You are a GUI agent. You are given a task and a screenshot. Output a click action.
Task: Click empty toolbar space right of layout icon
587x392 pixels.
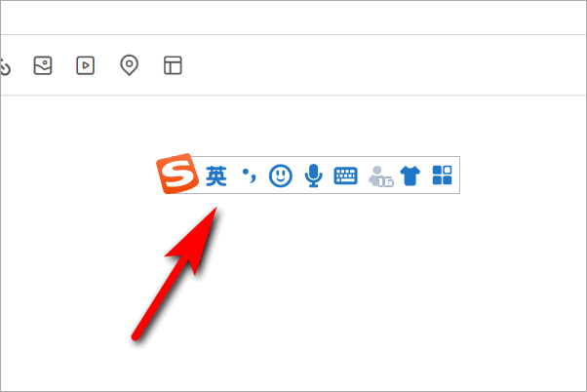pos(384,65)
